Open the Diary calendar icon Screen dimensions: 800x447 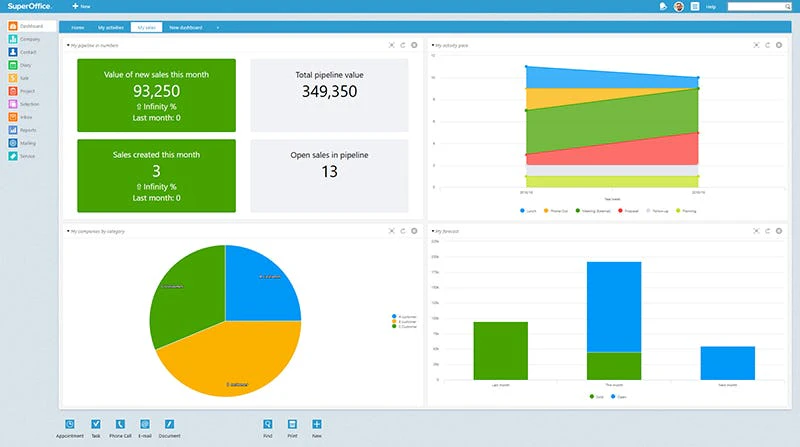point(13,65)
